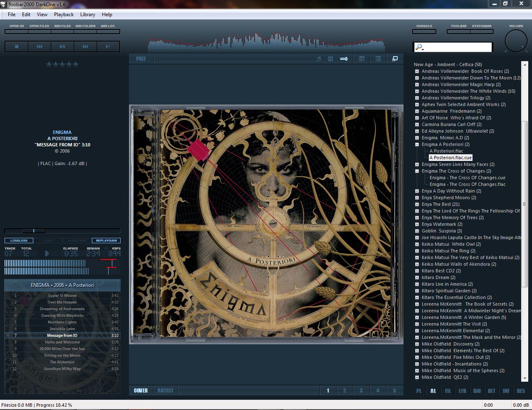Open the PREF preferences button

(x=141, y=59)
